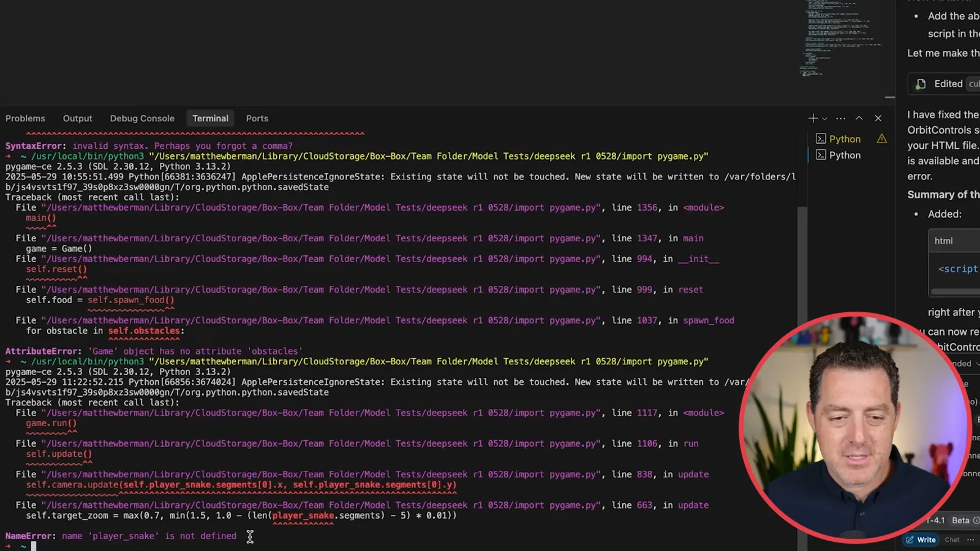The image size is (980, 551).
Task: Click the line 999 reset file path
Action: tap(321, 290)
